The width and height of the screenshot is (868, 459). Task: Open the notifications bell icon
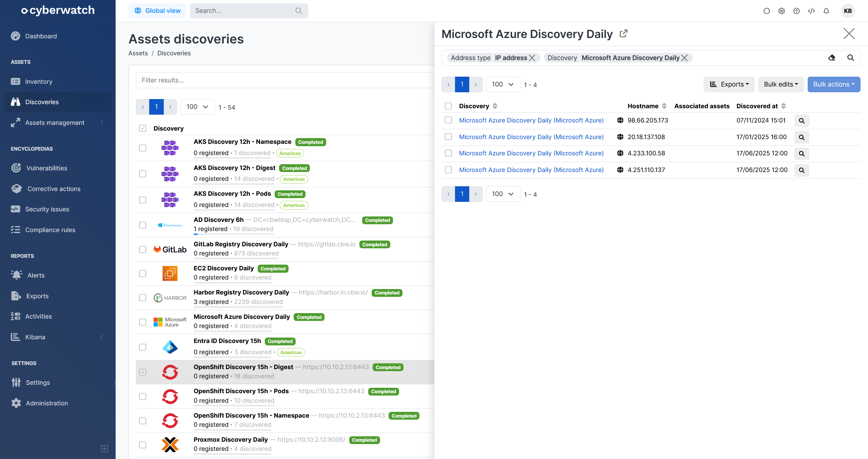point(826,11)
